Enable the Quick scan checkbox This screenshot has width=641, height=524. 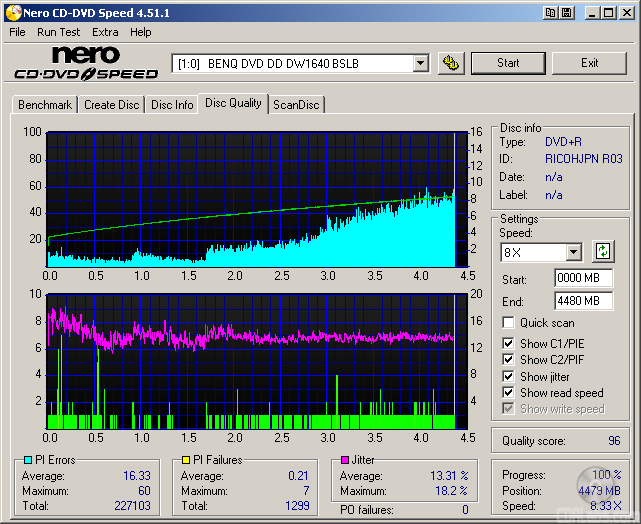tap(509, 323)
